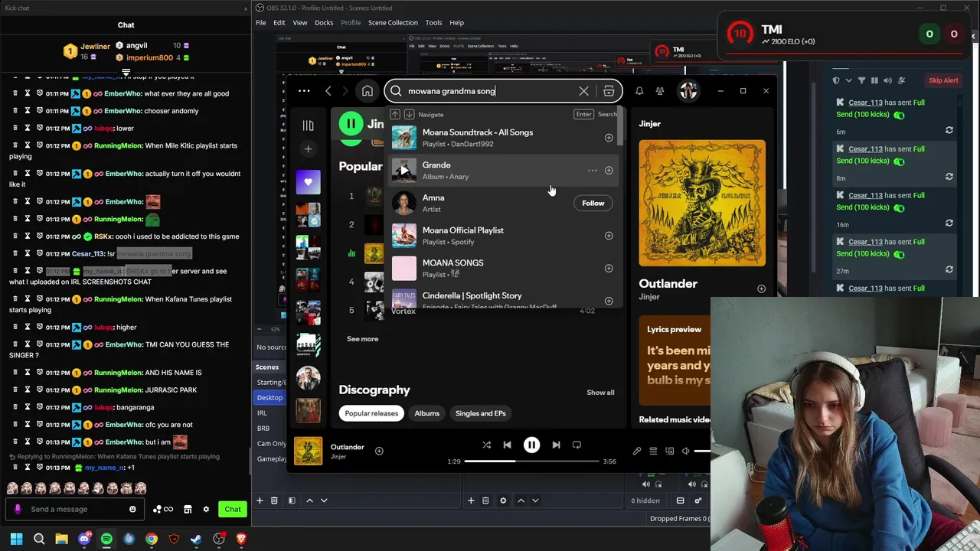Open OBS Edit menu
The image size is (980, 551).
tap(279, 23)
